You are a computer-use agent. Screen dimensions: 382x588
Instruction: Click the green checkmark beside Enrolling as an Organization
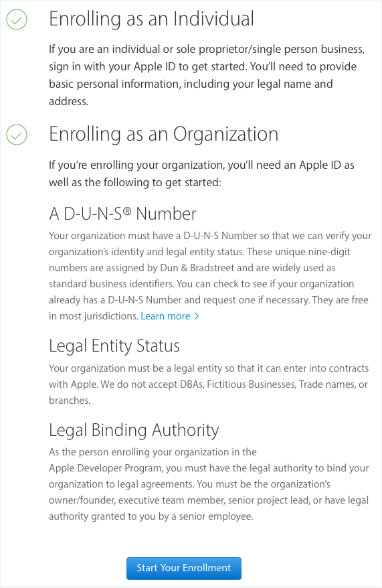[17, 134]
